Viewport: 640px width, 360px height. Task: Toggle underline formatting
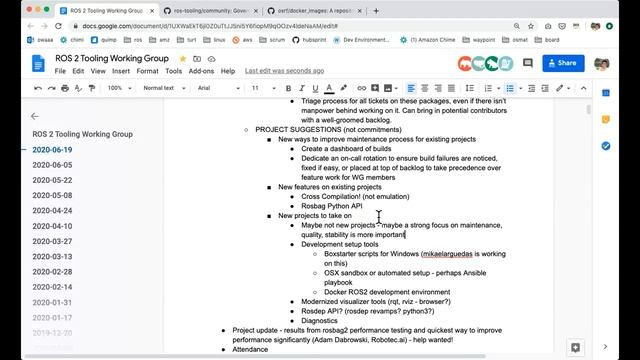click(x=315, y=88)
